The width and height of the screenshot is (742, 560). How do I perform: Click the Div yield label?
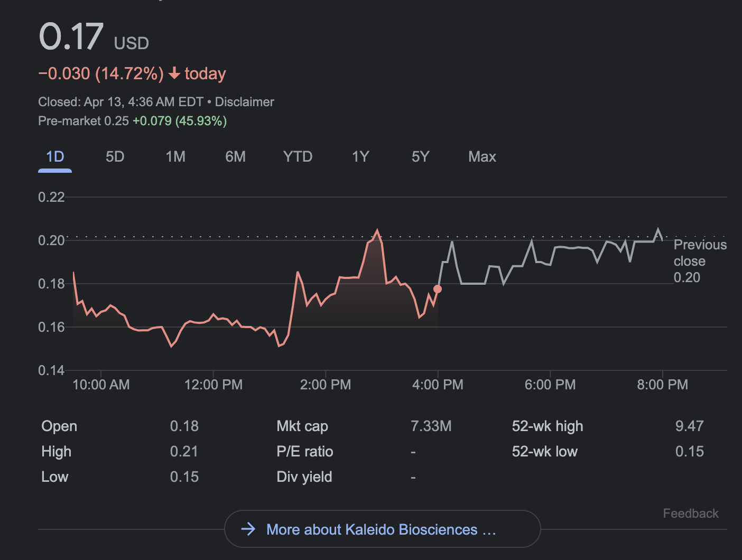click(304, 477)
